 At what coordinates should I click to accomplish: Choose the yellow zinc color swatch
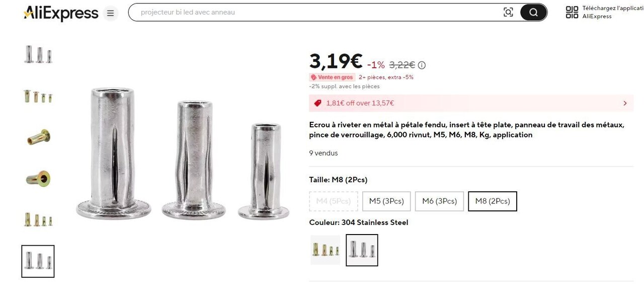point(325,250)
